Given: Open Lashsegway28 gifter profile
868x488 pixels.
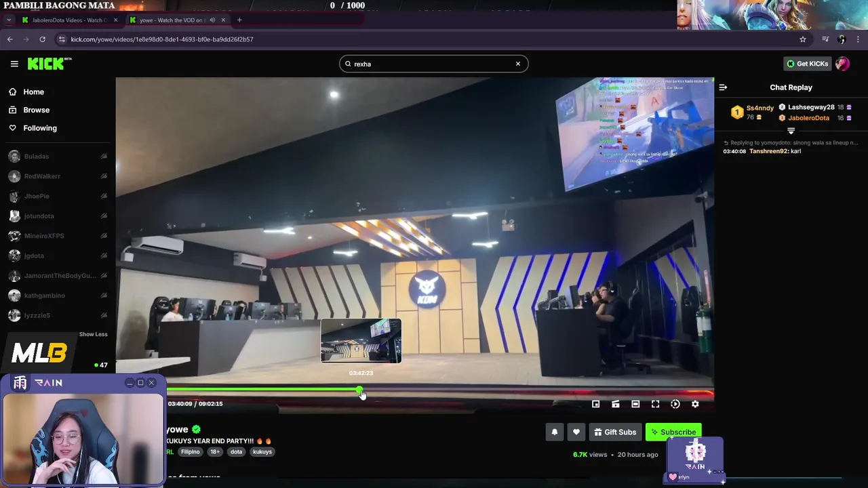Looking at the screenshot, I should coord(811,107).
